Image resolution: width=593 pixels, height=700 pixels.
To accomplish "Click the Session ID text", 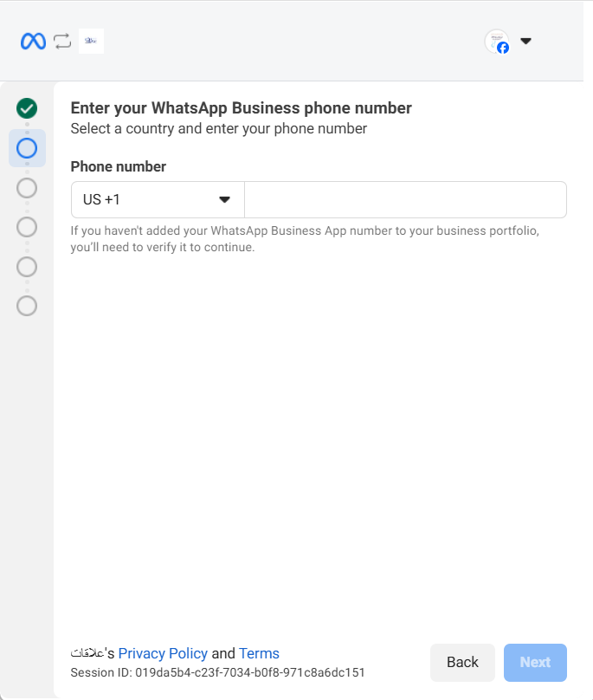I will coord(217,672).
